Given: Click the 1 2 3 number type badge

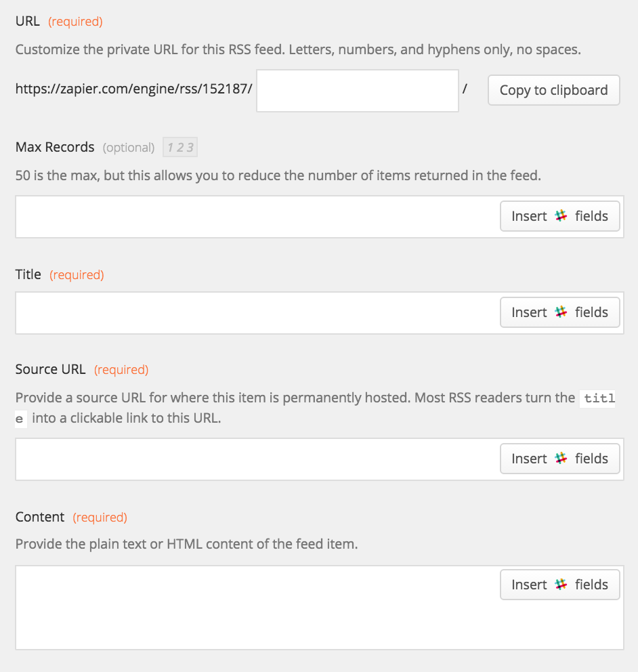Looking at the screenshot, I should click(x=180, y=147).
